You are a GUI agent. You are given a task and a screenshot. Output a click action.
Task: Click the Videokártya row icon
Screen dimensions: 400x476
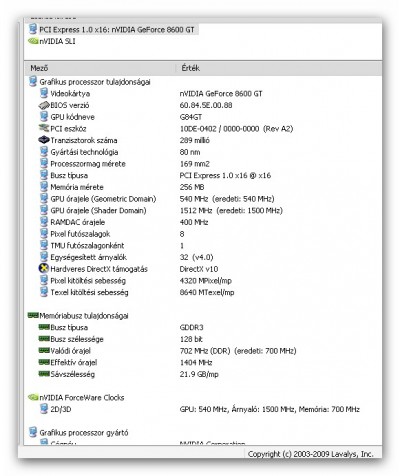[44, 93]
